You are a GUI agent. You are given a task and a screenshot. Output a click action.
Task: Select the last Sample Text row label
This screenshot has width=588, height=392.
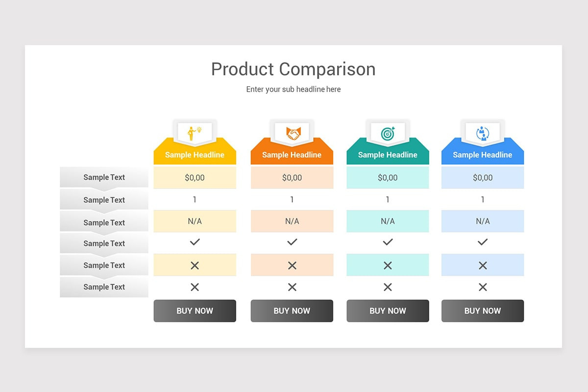[x=104, y=287]
